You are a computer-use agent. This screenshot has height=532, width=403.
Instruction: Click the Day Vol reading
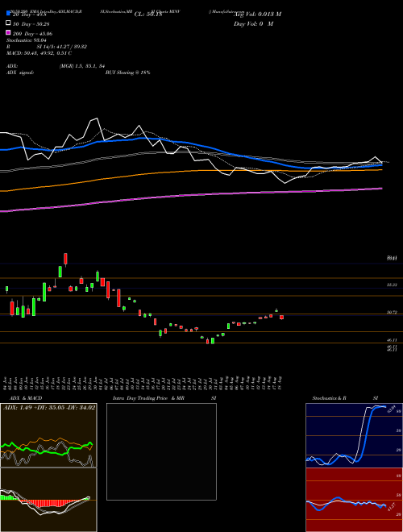[253, 24]
